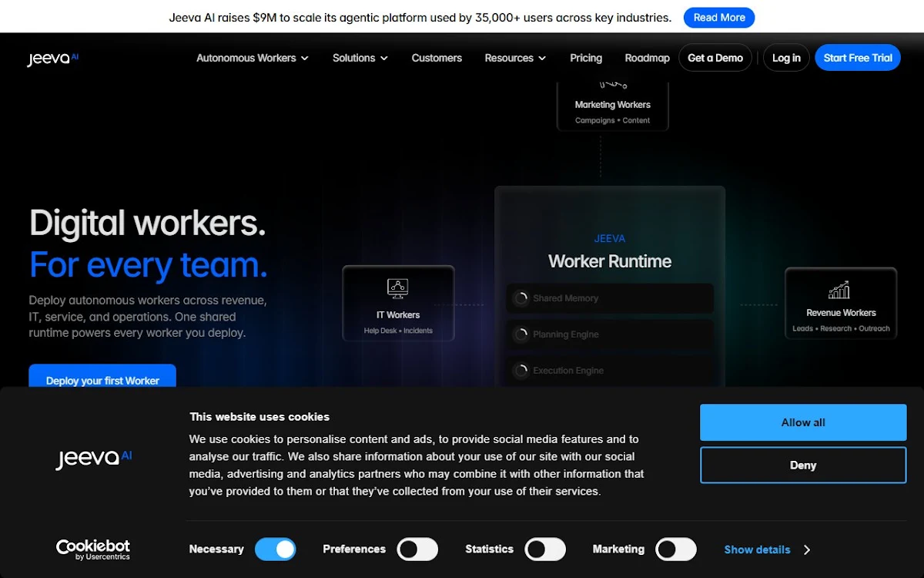Click 'Campaigns • Content' text

coord(613,120)
